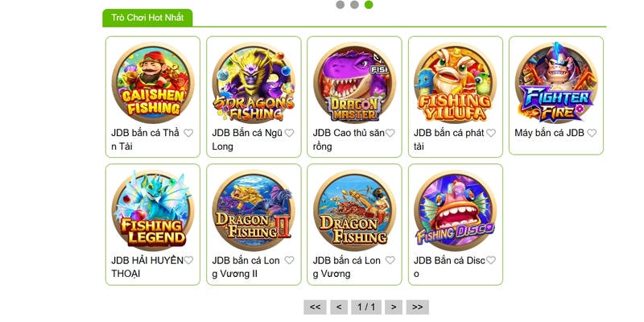Go to the next page arrow
The height and width of the screenshot is (322, 644).
pos(394,308)
